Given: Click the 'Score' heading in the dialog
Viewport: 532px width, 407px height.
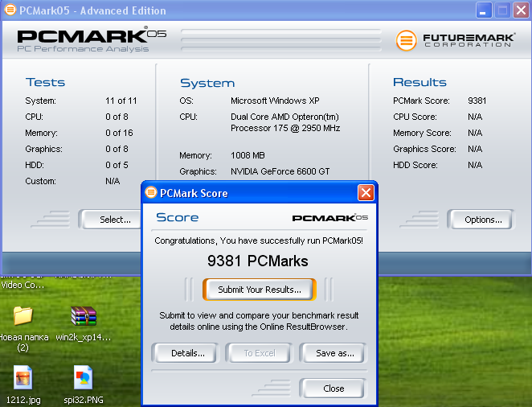Looking at the screenshot, I should click(x=177, y=217).
